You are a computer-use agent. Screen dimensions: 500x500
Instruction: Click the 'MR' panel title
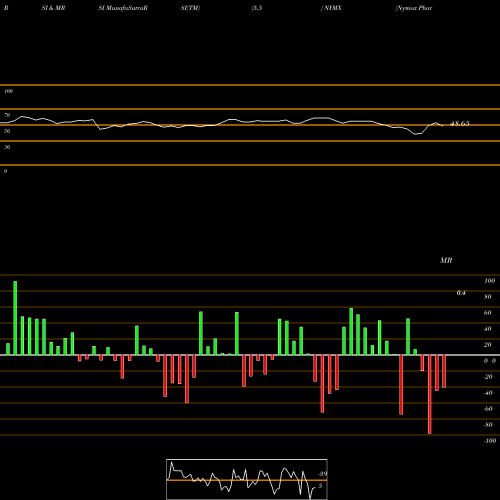point(446,260)
